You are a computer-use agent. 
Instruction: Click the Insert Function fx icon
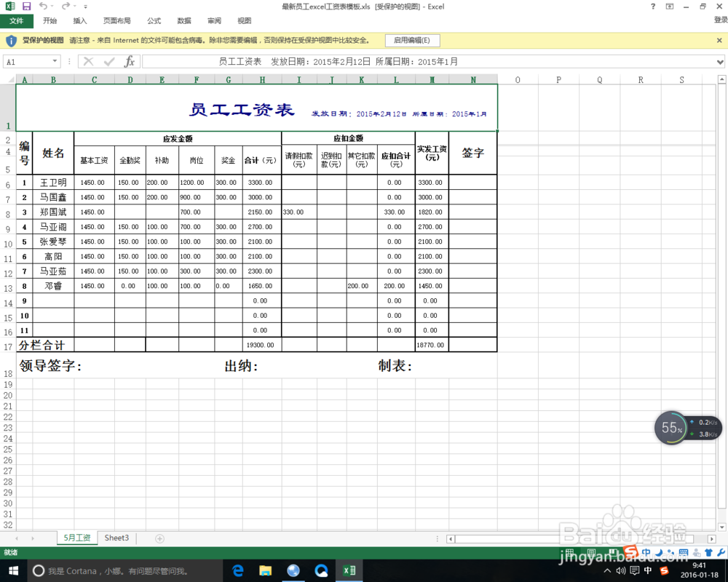coord(131,62)
